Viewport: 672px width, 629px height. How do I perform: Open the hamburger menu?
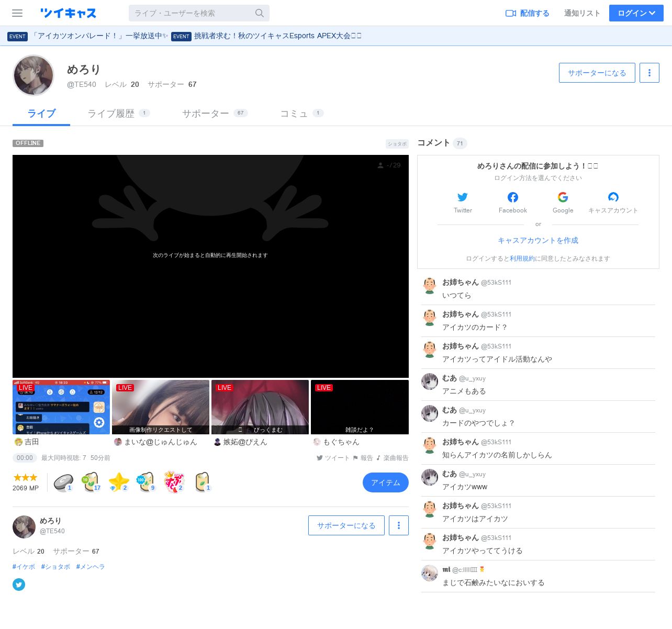point(17,13)
